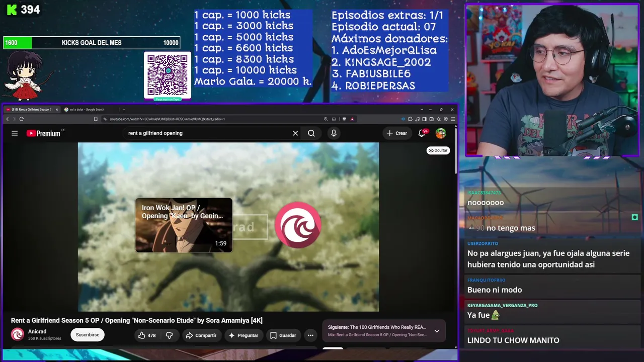
Task: Open the Iron Wok Jan! OP end-screen video
Action: 184,225
